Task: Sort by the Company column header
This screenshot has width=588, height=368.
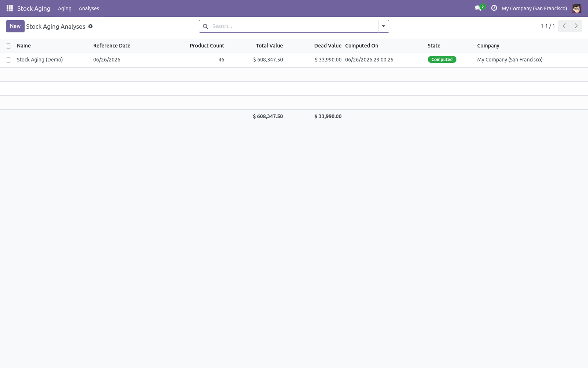Action: click(488, 46)
